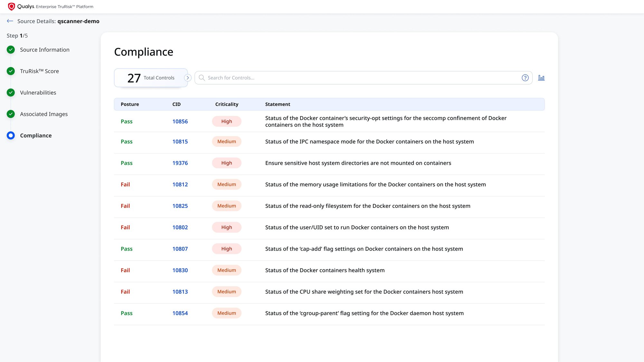Click Pass posture for CID 10815
This screenshot has height=362, width=644.
pos(127,142)
